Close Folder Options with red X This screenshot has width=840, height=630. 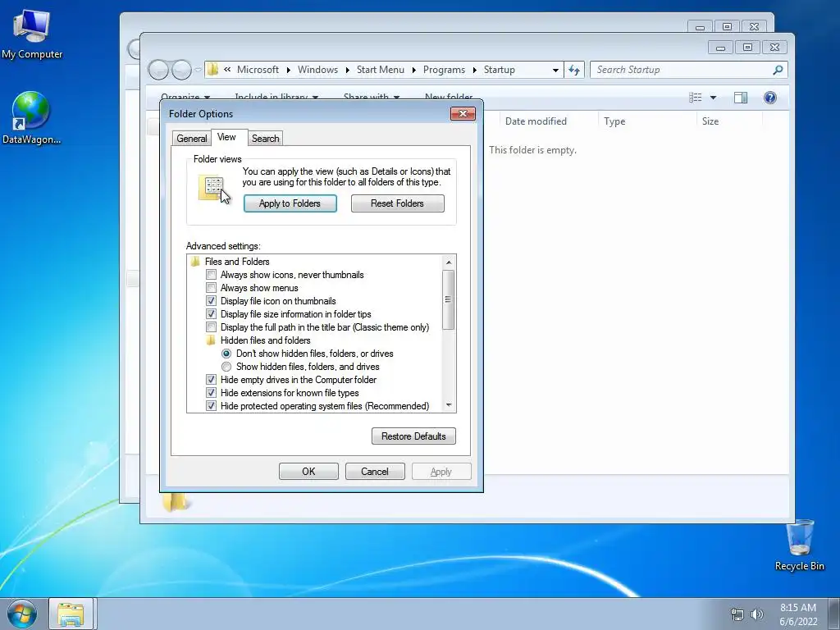coord(463,113)
